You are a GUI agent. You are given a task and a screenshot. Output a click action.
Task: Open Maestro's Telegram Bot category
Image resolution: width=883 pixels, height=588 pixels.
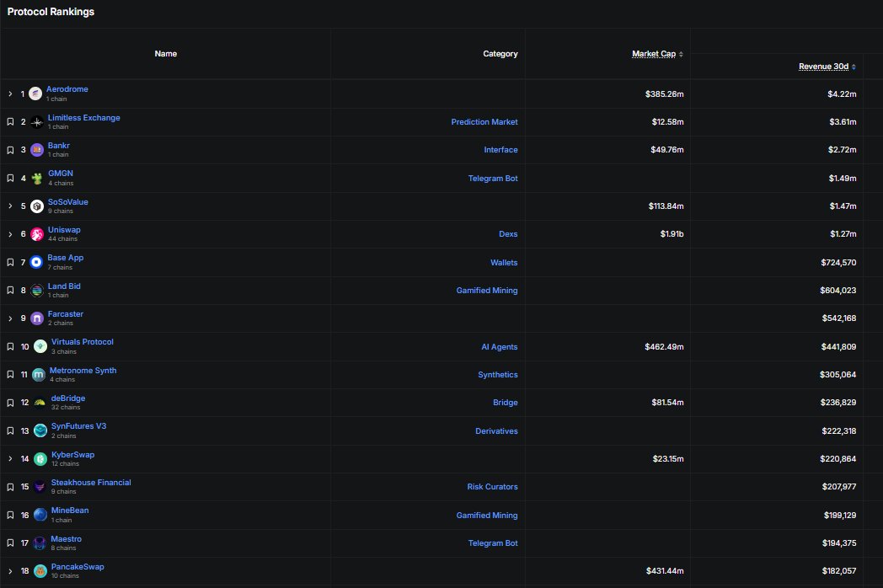(493, 543)
